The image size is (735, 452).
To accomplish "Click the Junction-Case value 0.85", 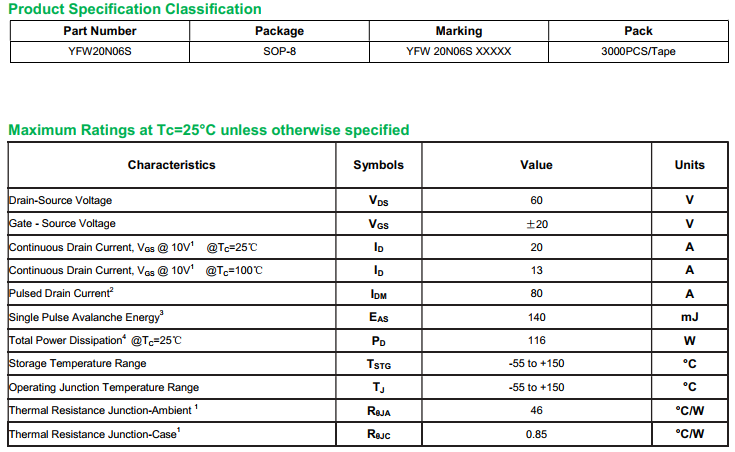I will pos(536,434).
